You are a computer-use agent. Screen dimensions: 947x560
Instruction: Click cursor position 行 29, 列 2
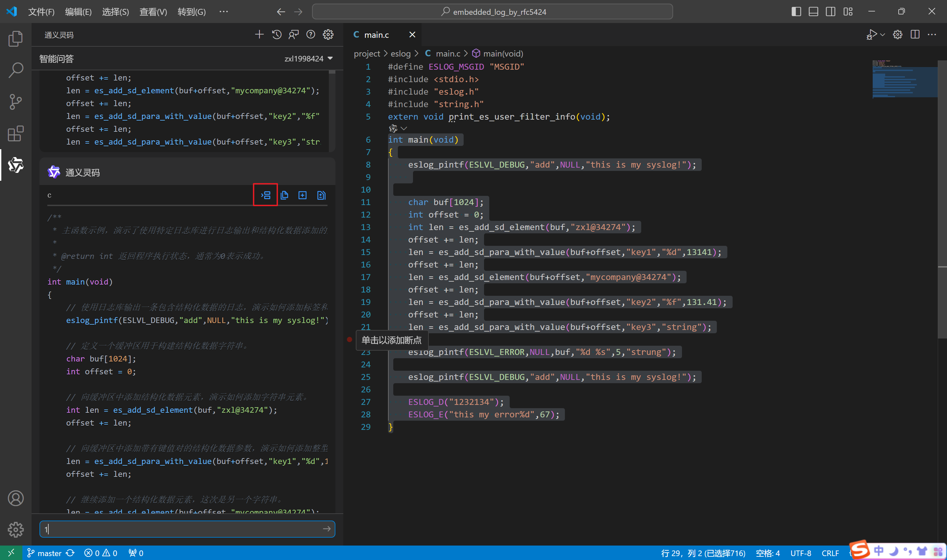click(x=703, y=553)
